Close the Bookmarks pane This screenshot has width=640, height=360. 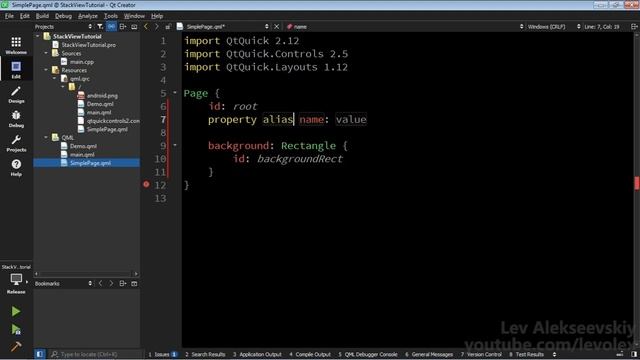[x=134, y=283]
